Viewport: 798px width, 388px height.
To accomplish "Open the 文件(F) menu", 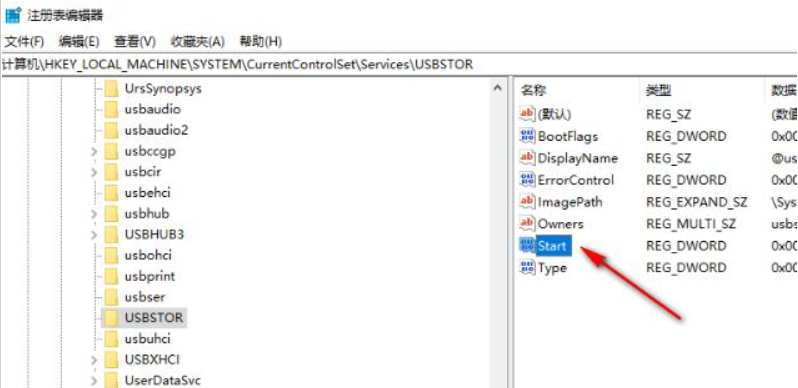I will point(24,42).
